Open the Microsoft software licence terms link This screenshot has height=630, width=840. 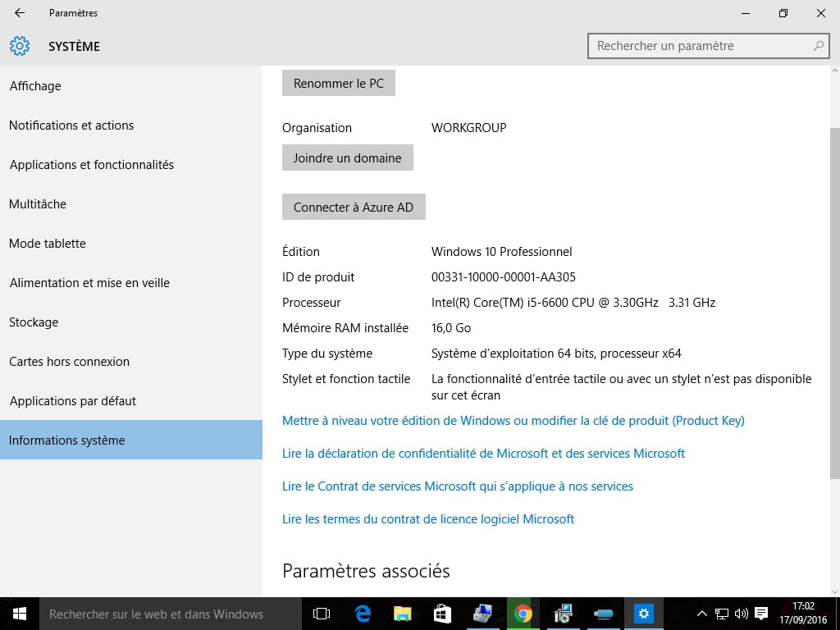(x=428, y=518)
